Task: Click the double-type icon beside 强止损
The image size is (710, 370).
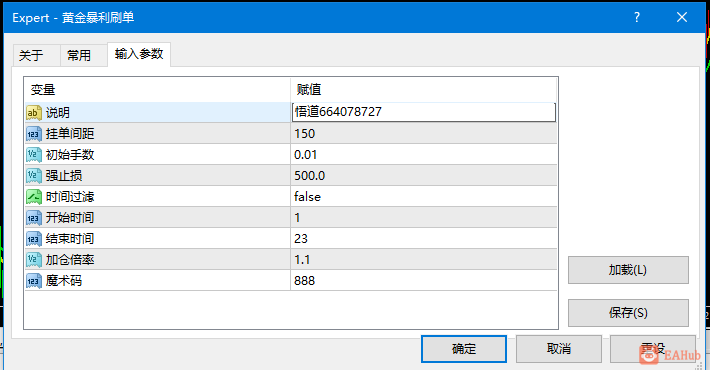Action: click(34, 176)
